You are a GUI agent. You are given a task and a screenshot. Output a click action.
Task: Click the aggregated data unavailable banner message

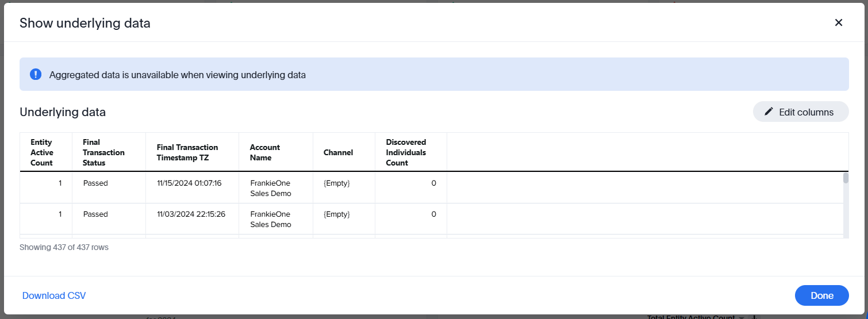tap(177, 75)
